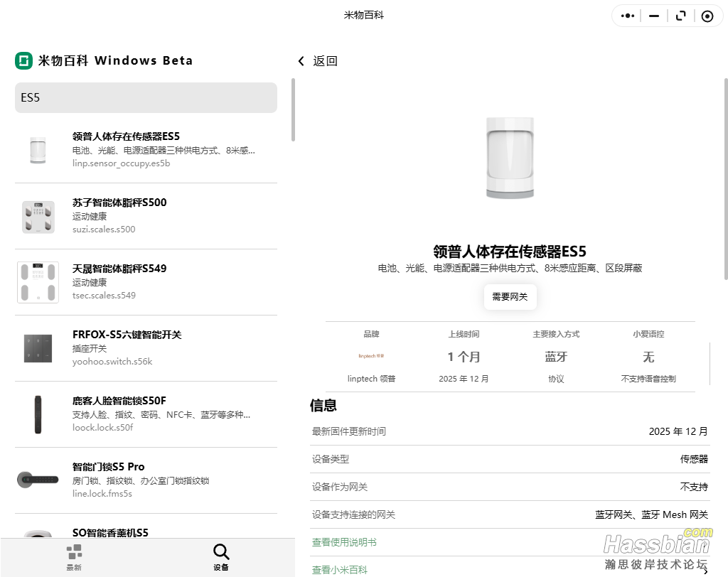
Task: Click the 米物百科 green logo icon
Action: [x=24, y=61]
